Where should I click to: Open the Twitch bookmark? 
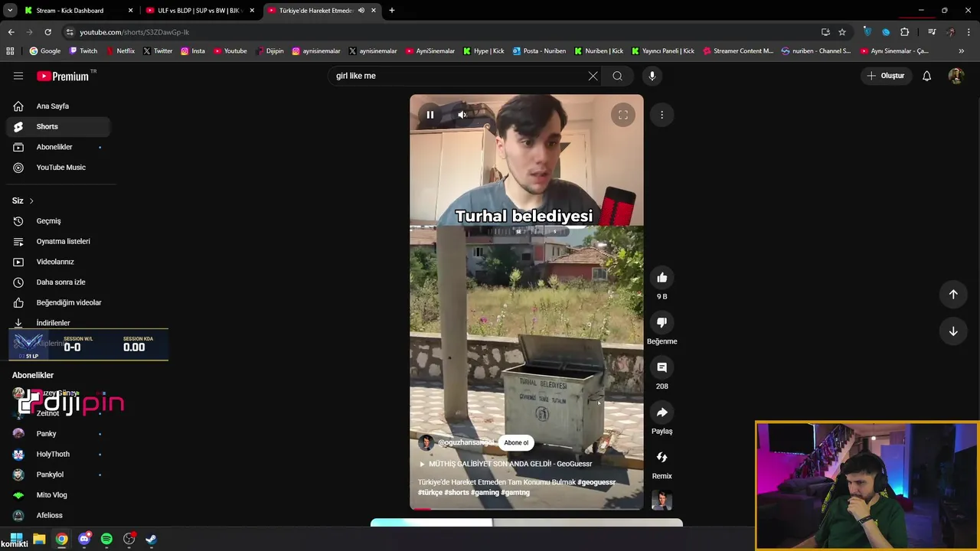[x=83, y=51]
